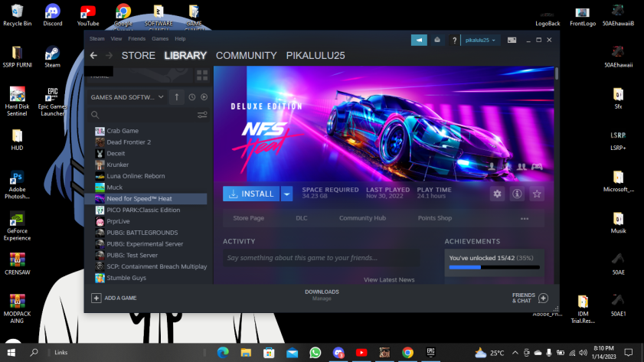
Task: Open GeForce Experience desktop icon
Action: [18, 226]
